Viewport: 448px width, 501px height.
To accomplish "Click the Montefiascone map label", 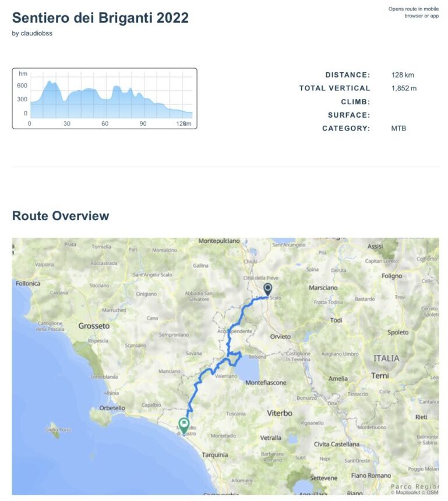I will 266,383.
